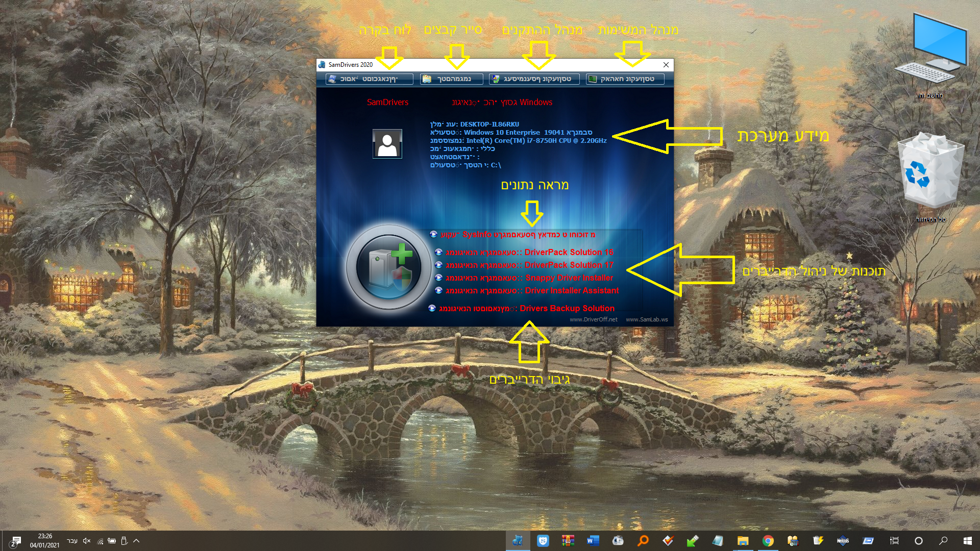Select the Recycle Bin desktop icon
The height and width of the screenshot is (551, 980).
pos(931,177)
